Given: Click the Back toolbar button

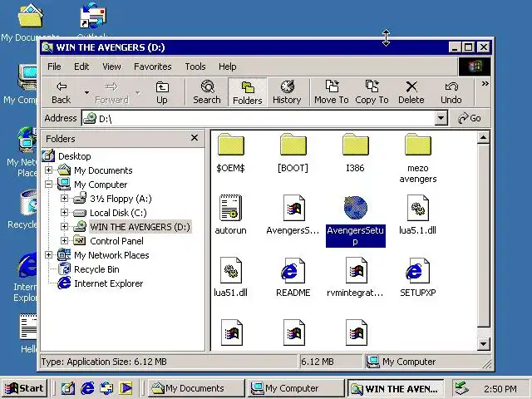Looking at the screenshot, I should [62, 92].
